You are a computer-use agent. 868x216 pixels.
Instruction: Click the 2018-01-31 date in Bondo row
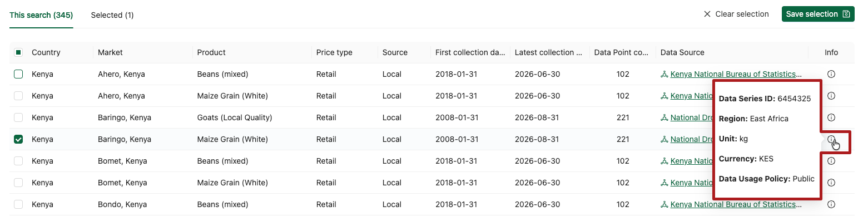coord(456,204)
